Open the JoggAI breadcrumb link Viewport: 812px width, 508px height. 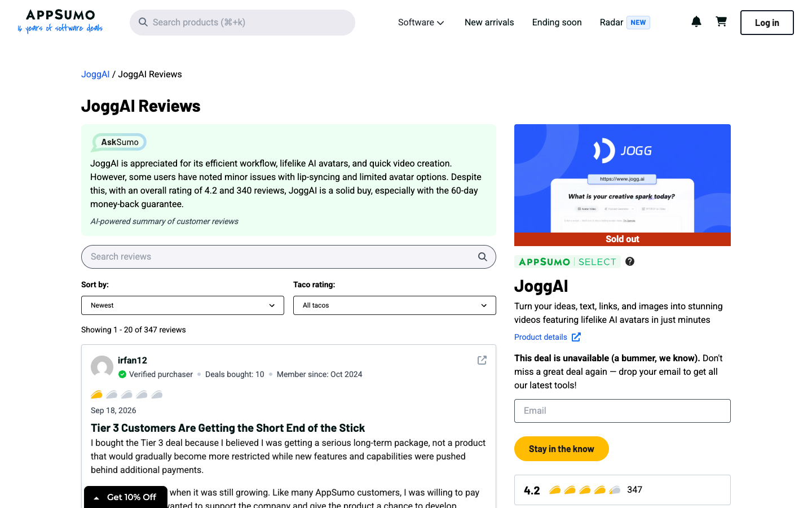click(95, 75)
